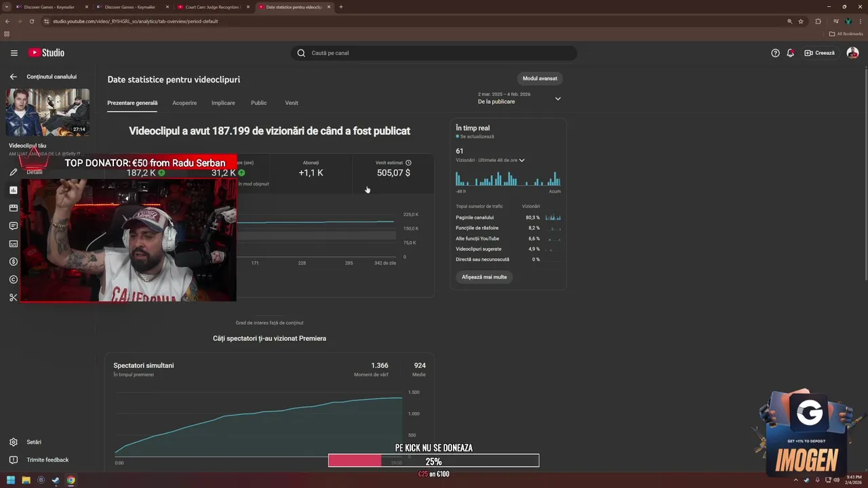This screenshot has width=868, height=488.
Task: Open Chrome media control icon
Action: [835, 21]
